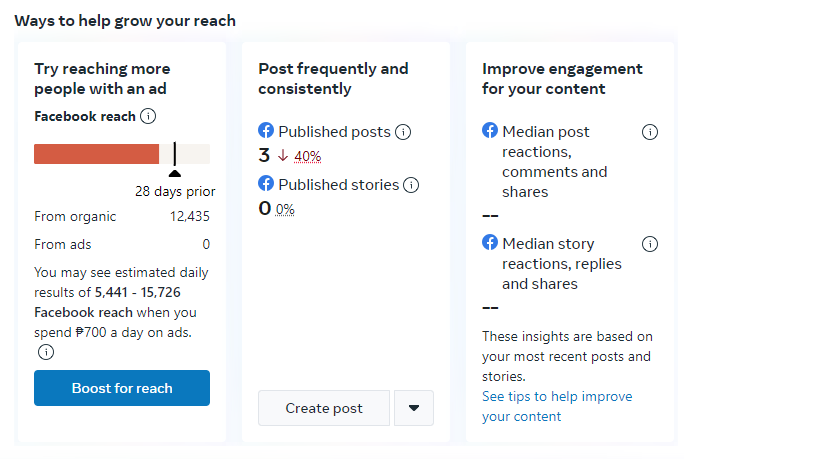Click the From organic 12,435 value

coord(190,216)
